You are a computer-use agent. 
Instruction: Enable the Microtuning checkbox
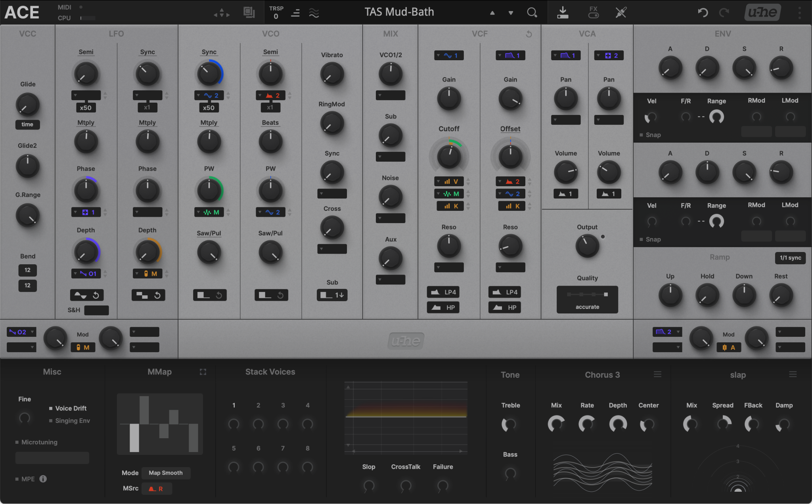point(17,442)
